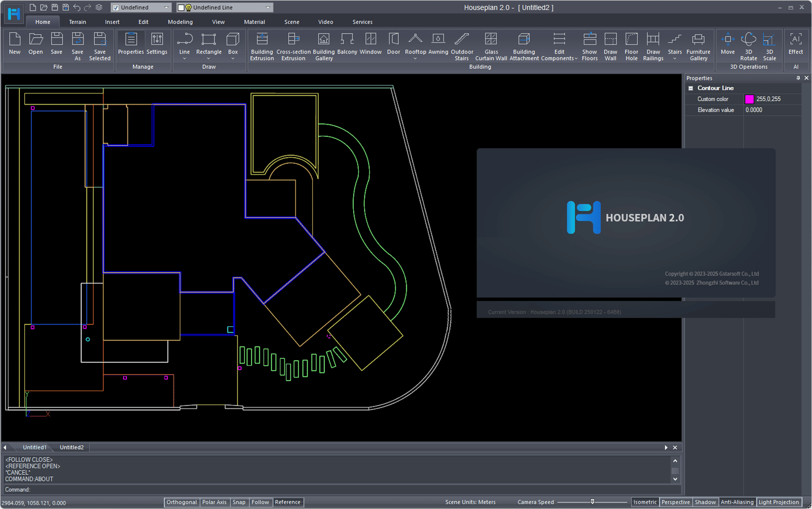The width and height of the screenshot is (812, 509).
Task: Expand the Box tool options
Action: pyautogui.click(x=233, y=59)
